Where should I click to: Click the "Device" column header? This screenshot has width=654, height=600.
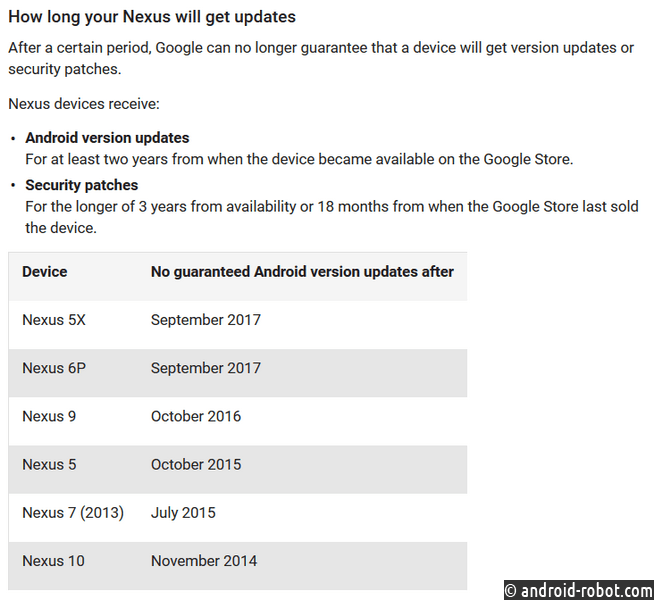[x=45, y=271]
